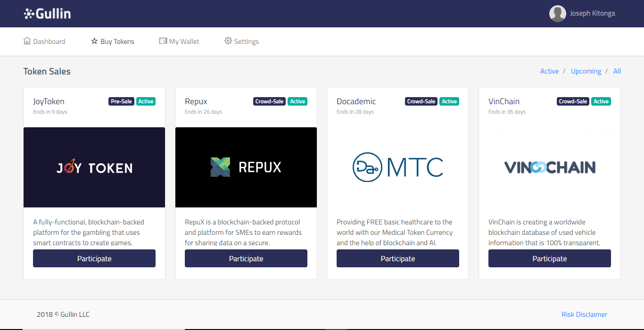
Task: Click the Repux banner image
Action: pyautogui.click(x=246, y=167)
